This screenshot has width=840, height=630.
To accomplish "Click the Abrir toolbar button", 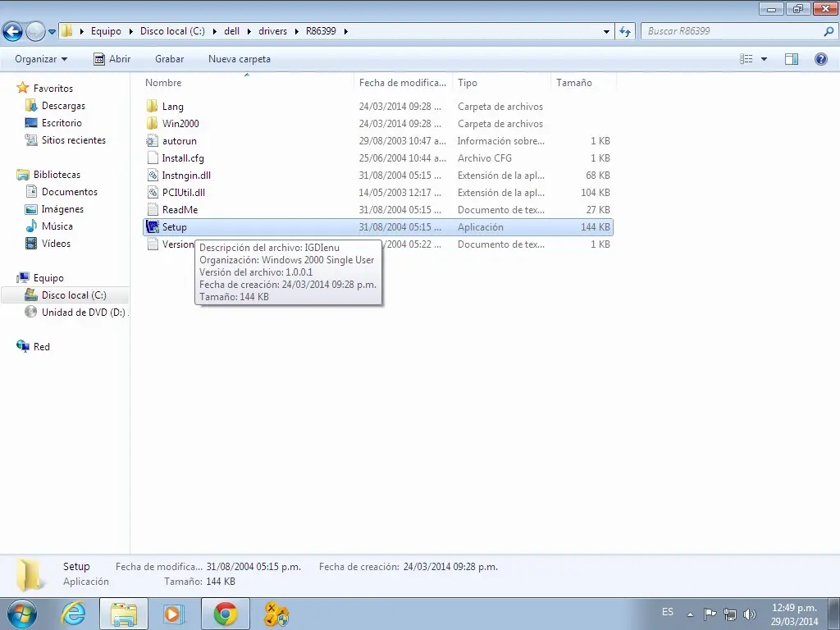I will 112,59.
